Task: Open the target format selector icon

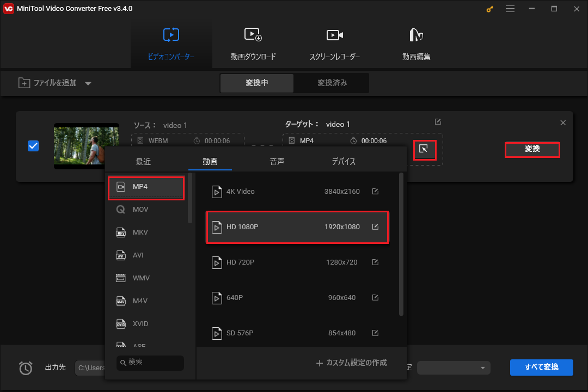Action: coord(424,149)
